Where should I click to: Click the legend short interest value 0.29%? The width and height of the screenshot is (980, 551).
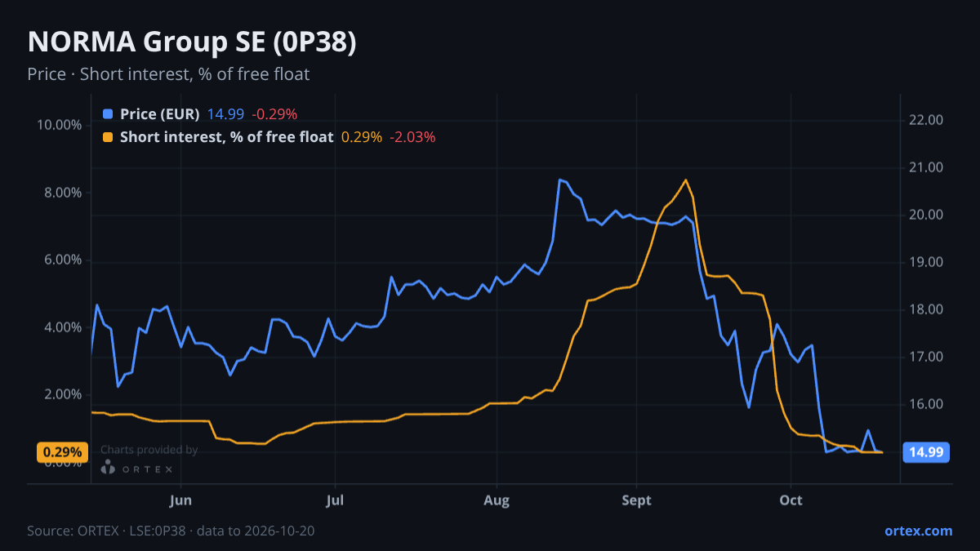pos(361,137)
